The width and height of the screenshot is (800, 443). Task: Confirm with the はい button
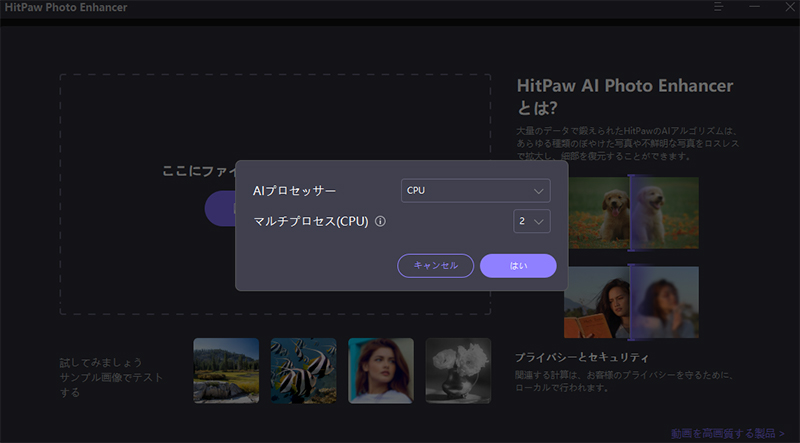[x=518, y=265]
